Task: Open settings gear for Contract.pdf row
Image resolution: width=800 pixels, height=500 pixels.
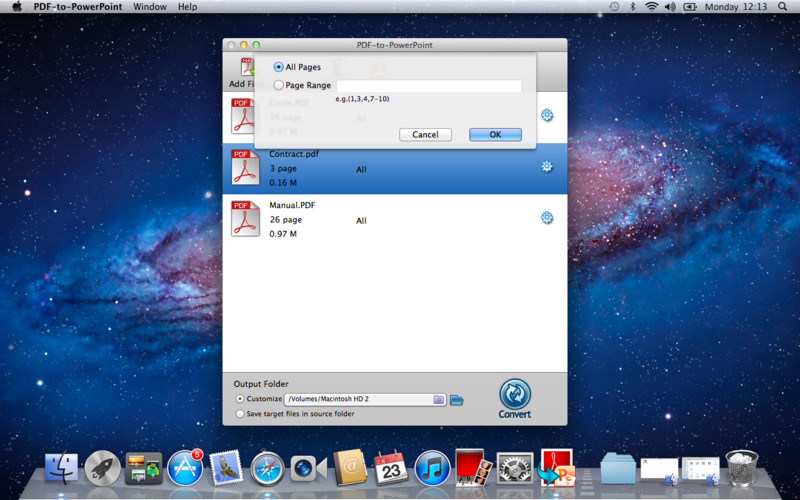Action: (547, 166)
